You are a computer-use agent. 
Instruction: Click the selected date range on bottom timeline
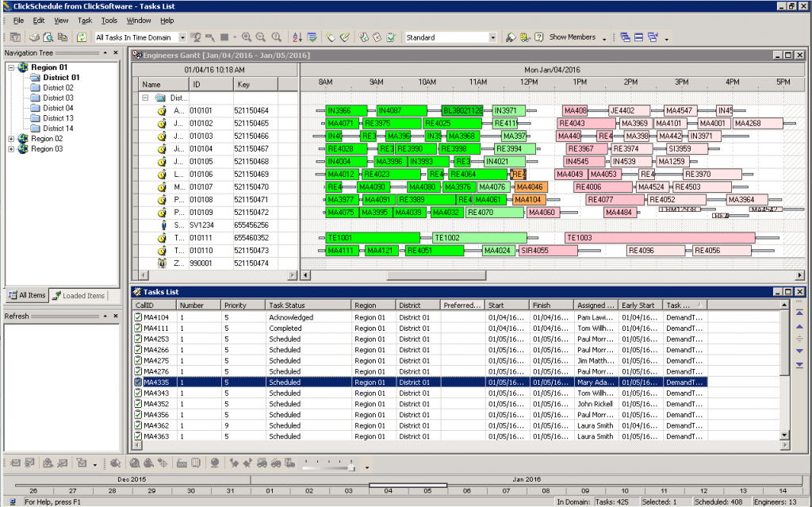point(408,486)
